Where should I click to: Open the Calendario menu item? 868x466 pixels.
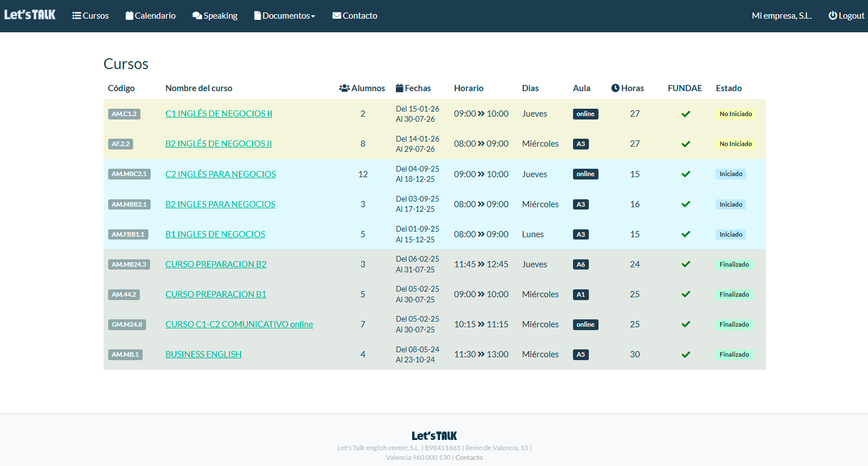click(x=155, y=16)
